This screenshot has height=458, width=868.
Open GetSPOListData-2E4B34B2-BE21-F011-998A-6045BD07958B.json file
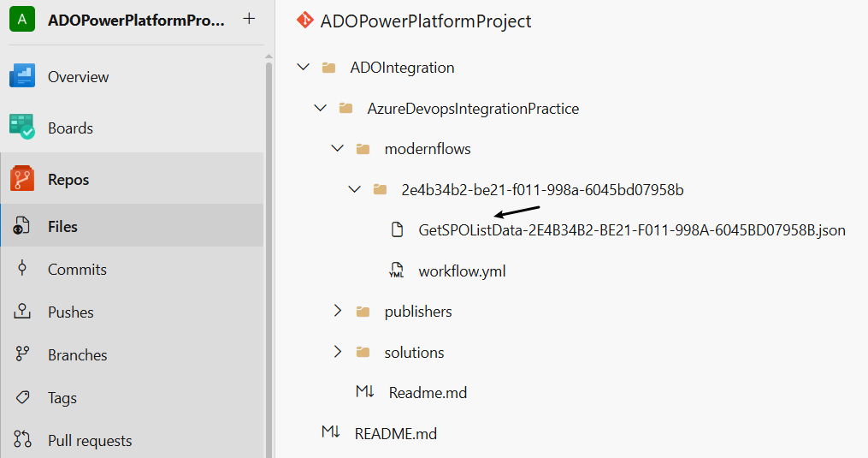click(632, 229)
